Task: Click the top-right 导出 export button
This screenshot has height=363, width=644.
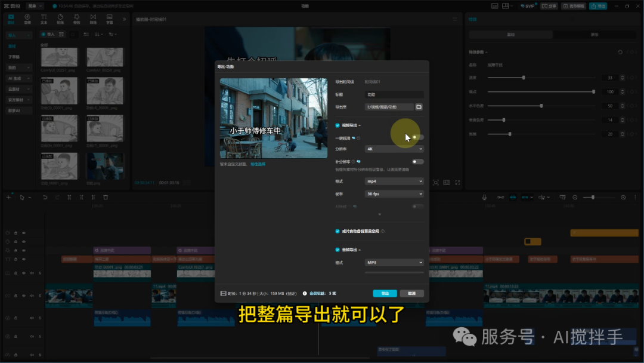Action: click(x=599, y=6)
